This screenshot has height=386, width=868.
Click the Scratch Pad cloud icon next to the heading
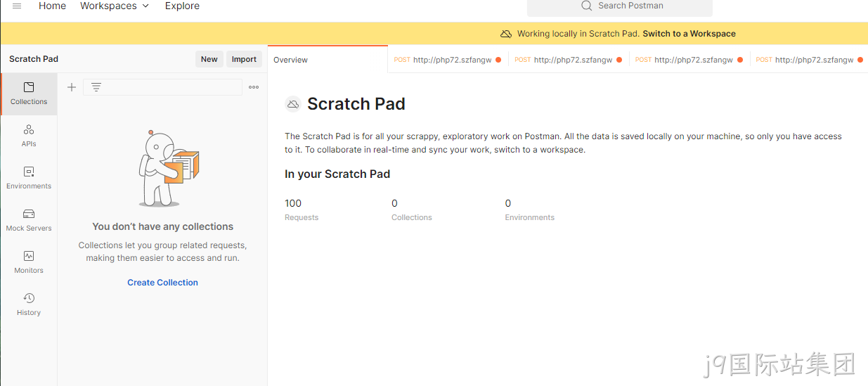coord(293,104)
